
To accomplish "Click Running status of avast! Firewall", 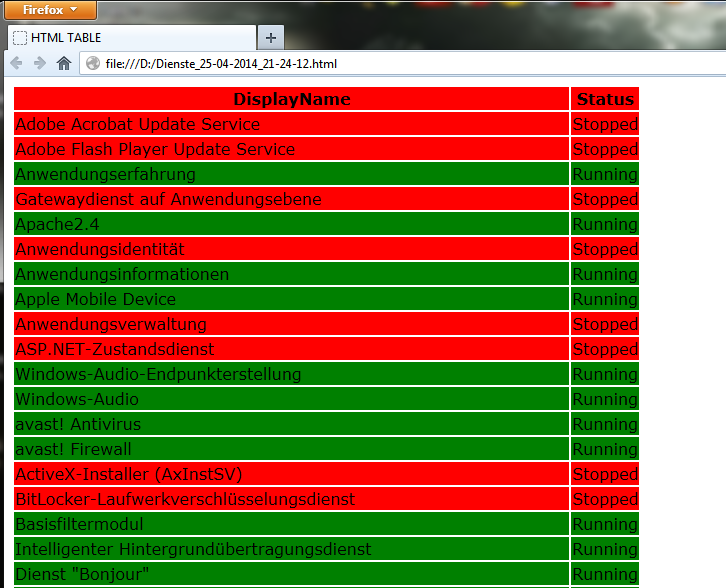I will pos(605,449).
